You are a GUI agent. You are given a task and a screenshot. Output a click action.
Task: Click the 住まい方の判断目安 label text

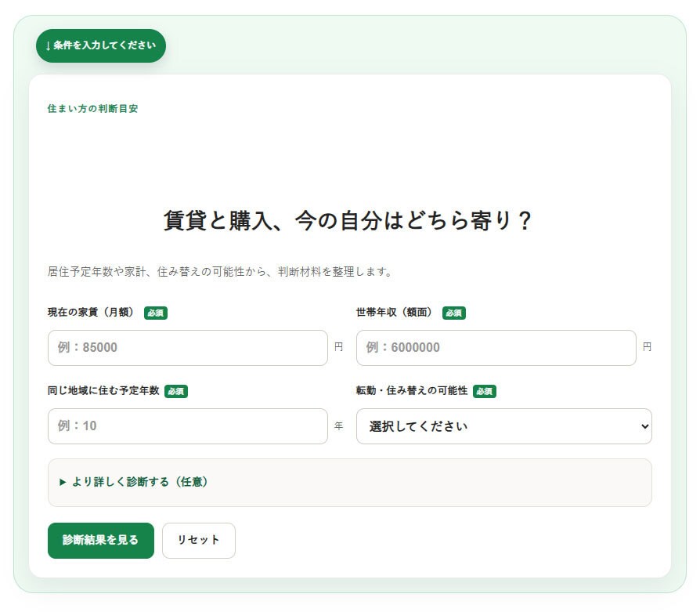click(92, 109)
